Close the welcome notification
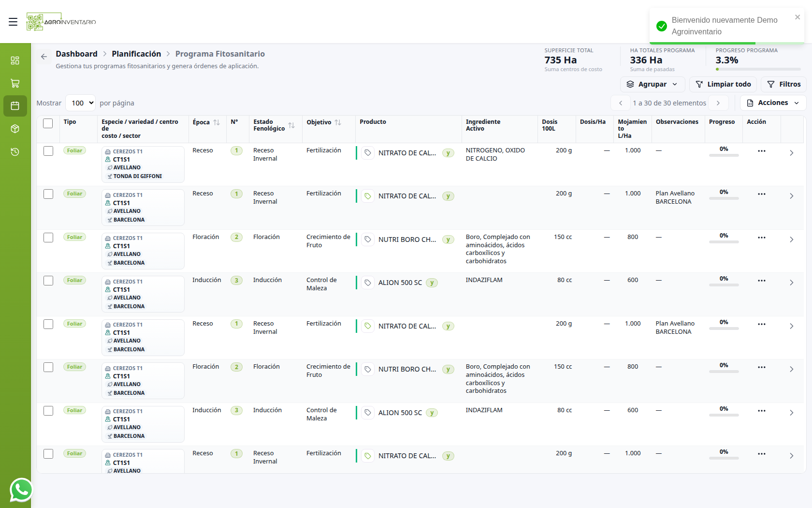 point(797,17)
